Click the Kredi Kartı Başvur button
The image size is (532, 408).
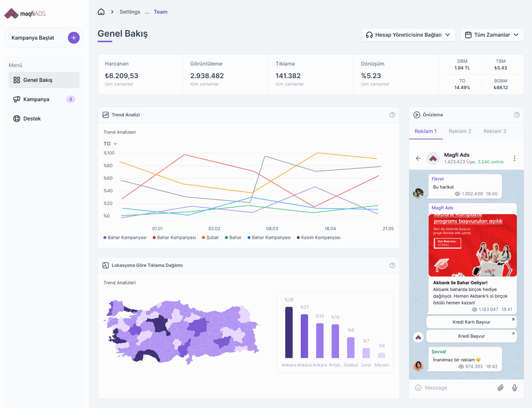point(471,322)
